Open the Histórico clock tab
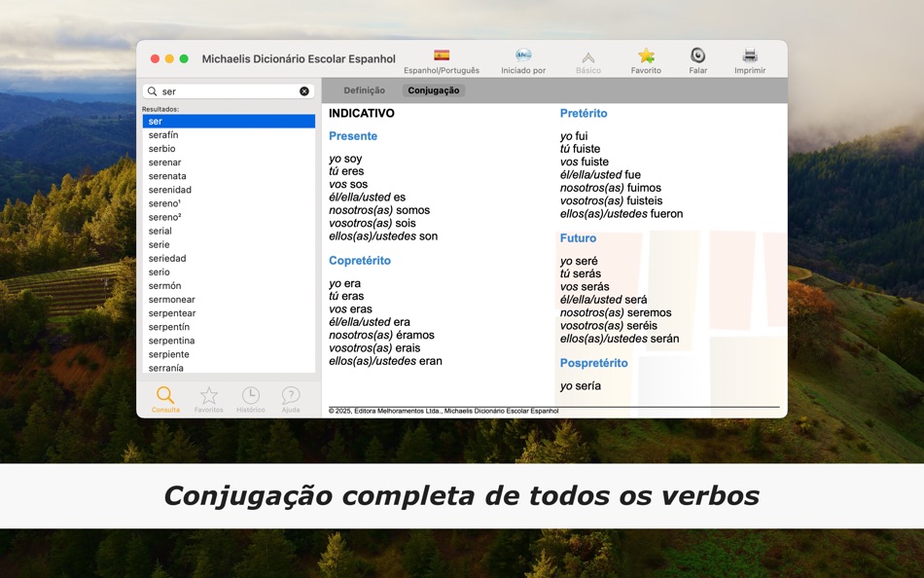The height and width of the screenshot is (578, 924). click(250, 399)
